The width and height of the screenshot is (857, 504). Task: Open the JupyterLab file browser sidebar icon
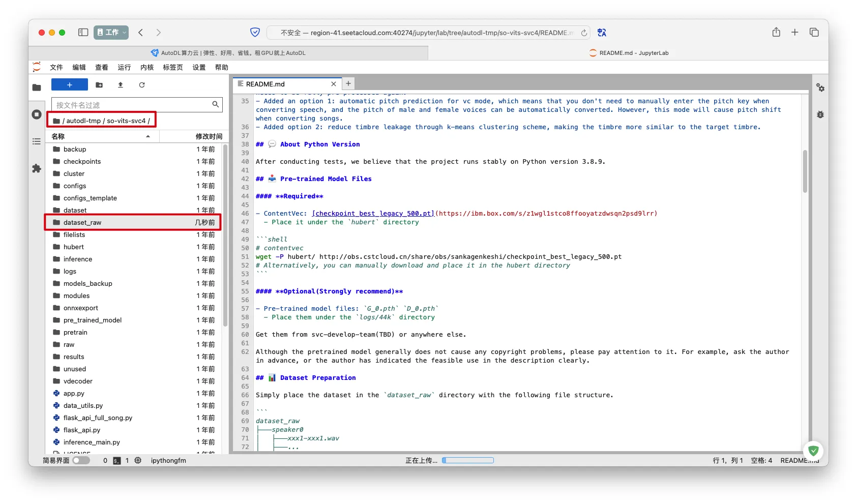point(37,87)
